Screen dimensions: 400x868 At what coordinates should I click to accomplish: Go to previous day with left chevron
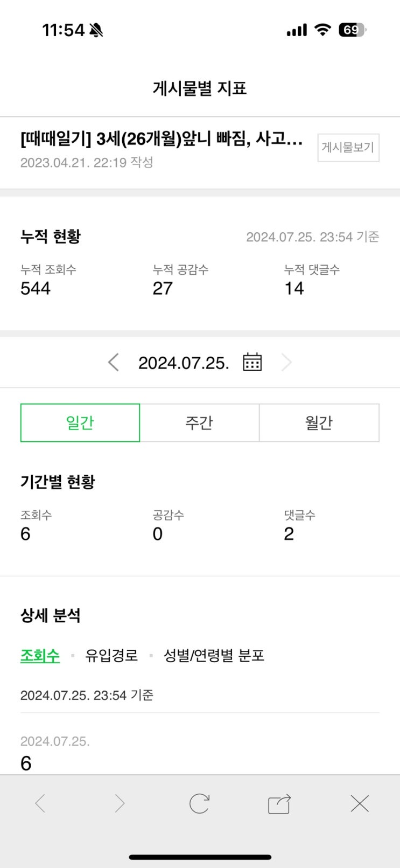click(x=113, y=362)
